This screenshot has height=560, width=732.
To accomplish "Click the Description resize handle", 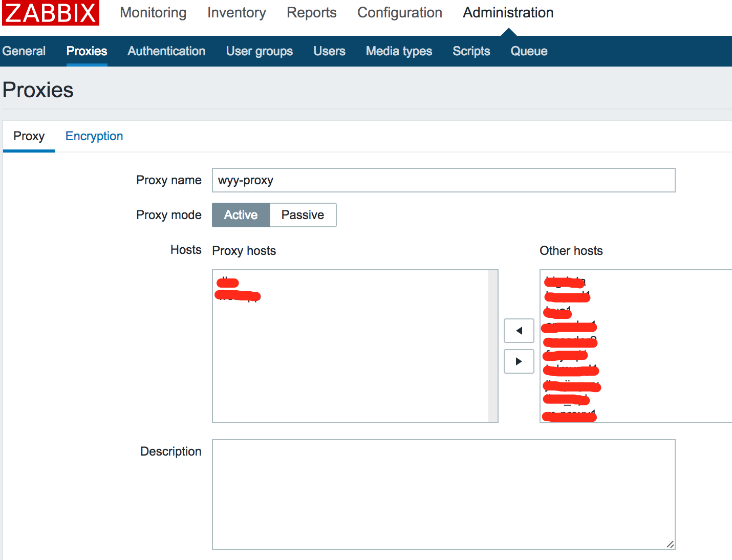I will [x=670, y=544].
